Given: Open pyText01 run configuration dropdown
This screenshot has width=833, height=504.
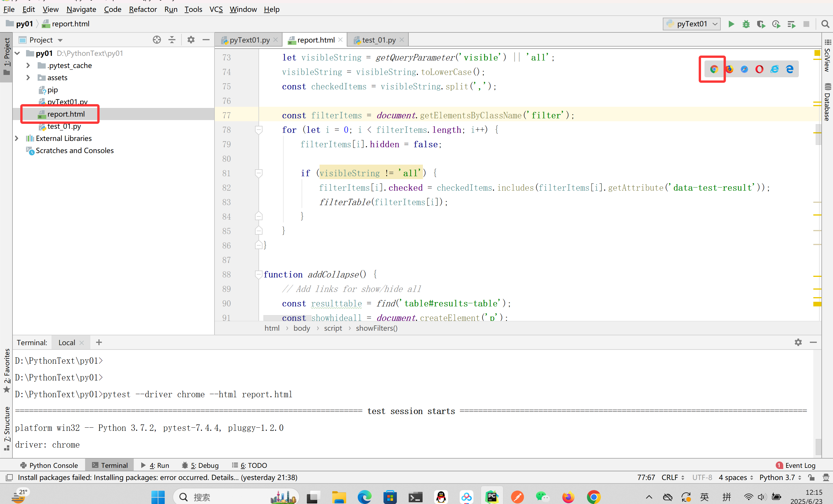Looking at the screenshot, I should pos(691,24).
